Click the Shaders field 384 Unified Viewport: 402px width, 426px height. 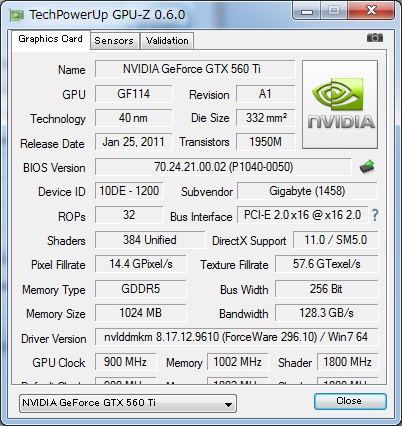tap(150, 240)
